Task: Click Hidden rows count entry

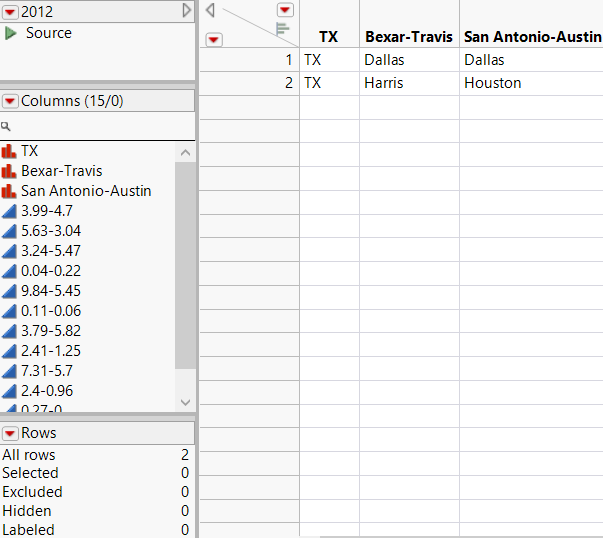Action: point(95,511)
